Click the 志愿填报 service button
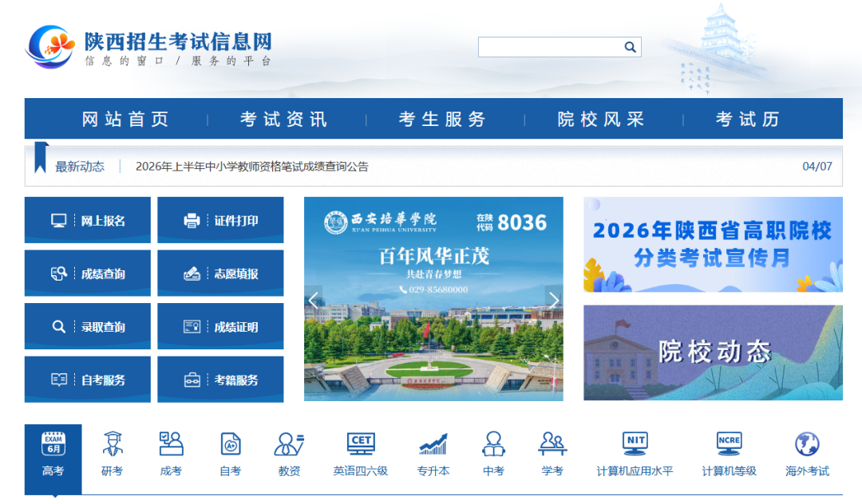Image resolution: width=862 pixels, height=504 pixels. point(220,273)
